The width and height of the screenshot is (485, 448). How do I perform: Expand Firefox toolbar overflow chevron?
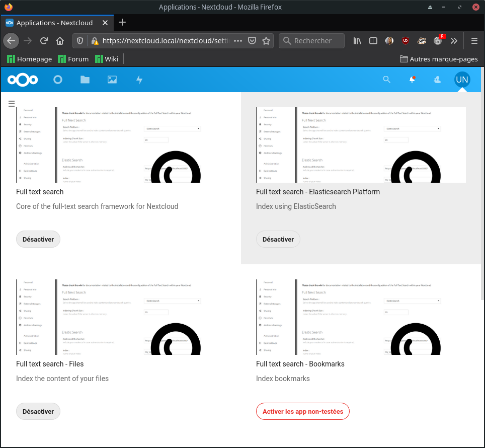click(x=454, y=41)
